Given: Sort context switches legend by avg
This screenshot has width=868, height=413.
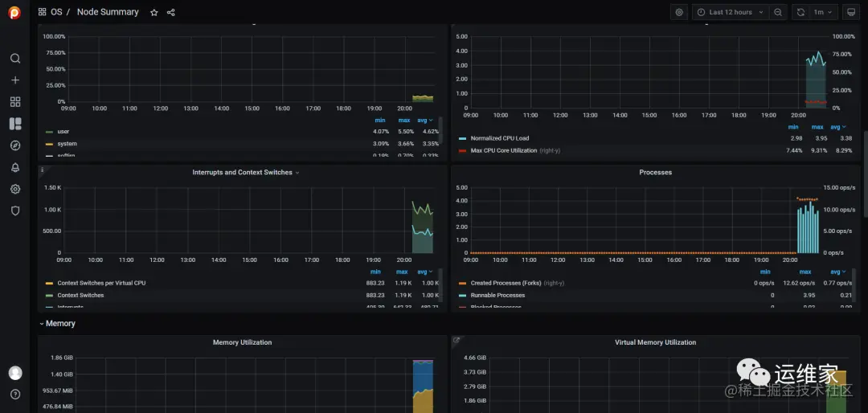Looking at the screenshot, I should [424, 272].
